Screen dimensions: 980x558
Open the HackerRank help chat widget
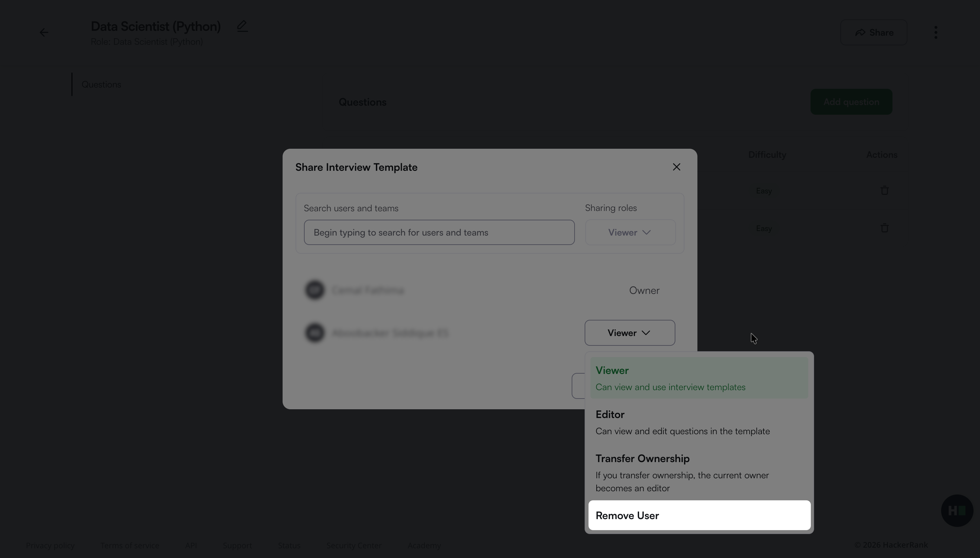957,510
